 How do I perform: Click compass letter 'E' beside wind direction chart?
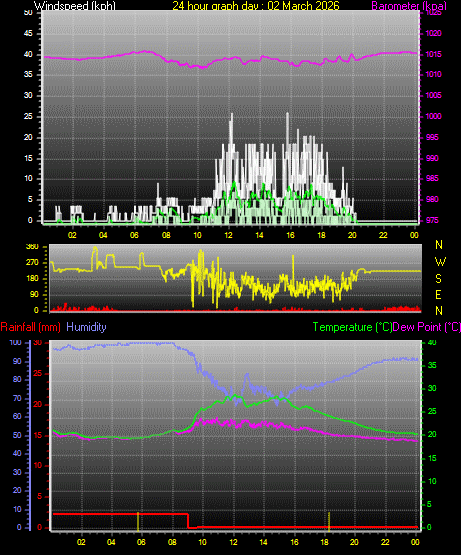438,295
